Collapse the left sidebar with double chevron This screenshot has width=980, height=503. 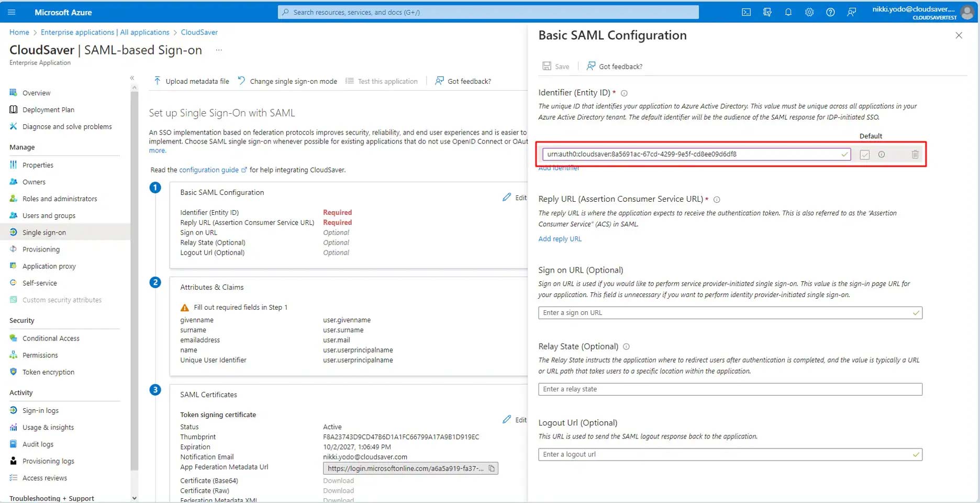132,78
